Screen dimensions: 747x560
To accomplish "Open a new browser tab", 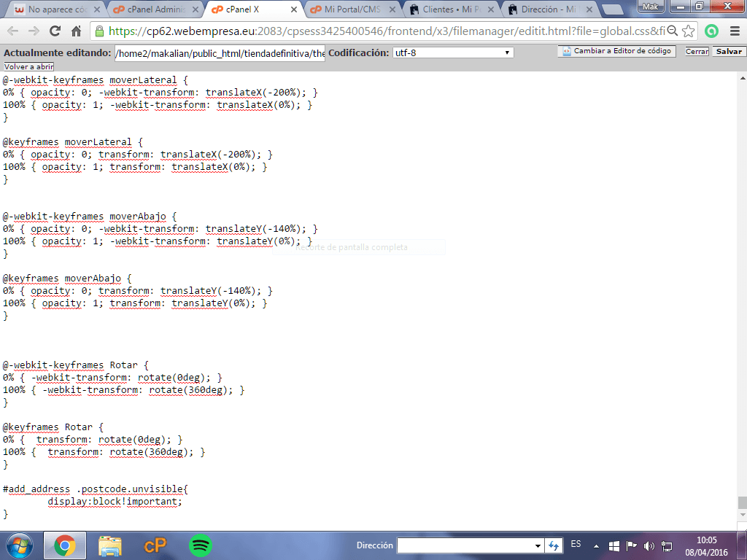I will point(613,9).
